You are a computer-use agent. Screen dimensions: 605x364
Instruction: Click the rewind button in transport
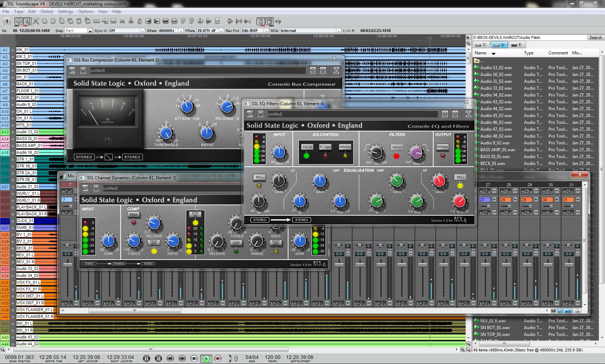pos(170,358)
